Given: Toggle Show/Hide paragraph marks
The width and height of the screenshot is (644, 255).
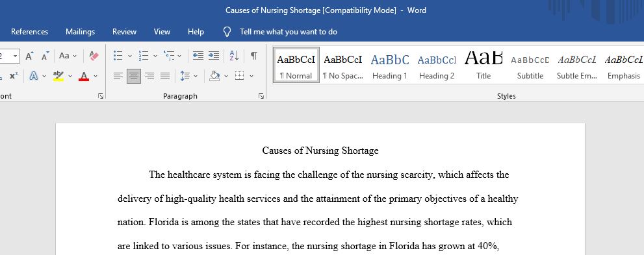Looking at the screenshot, I should pos(254,56).
